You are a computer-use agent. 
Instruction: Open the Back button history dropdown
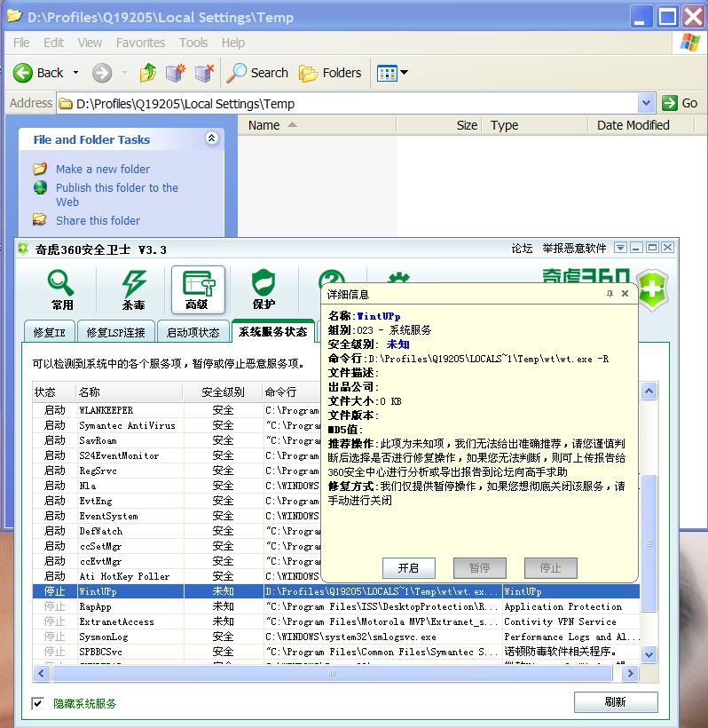pyautogui.click(x=75, y=73)
